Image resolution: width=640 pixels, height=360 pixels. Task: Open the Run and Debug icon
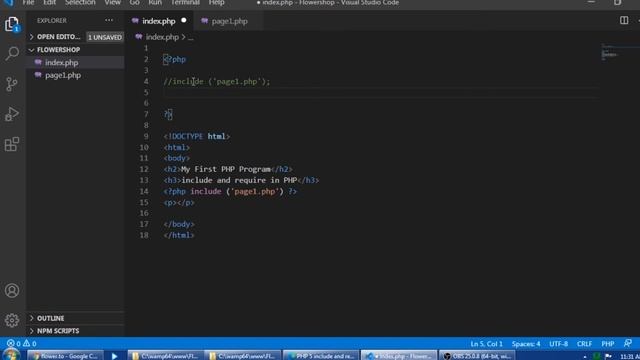[12, 114]
